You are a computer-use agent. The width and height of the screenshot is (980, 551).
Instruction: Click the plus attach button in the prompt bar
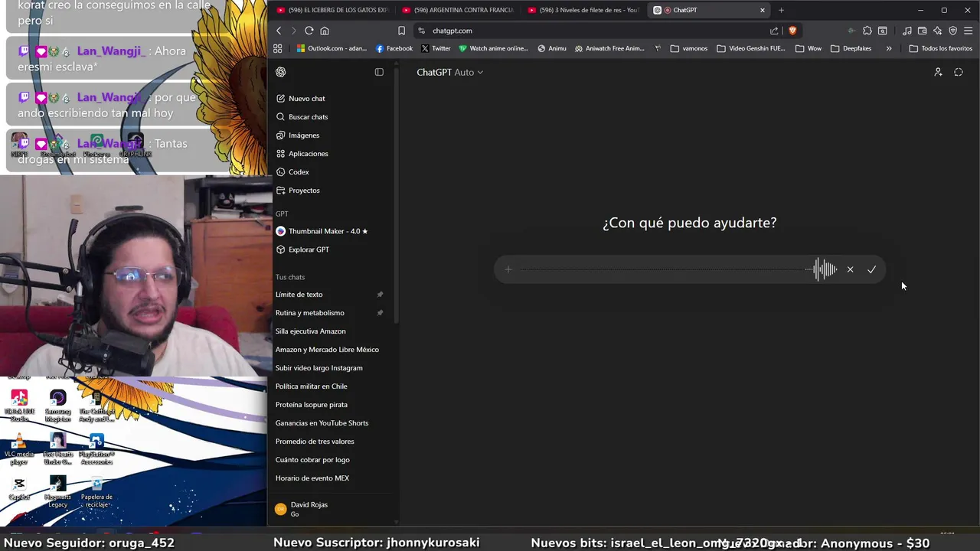508,269
